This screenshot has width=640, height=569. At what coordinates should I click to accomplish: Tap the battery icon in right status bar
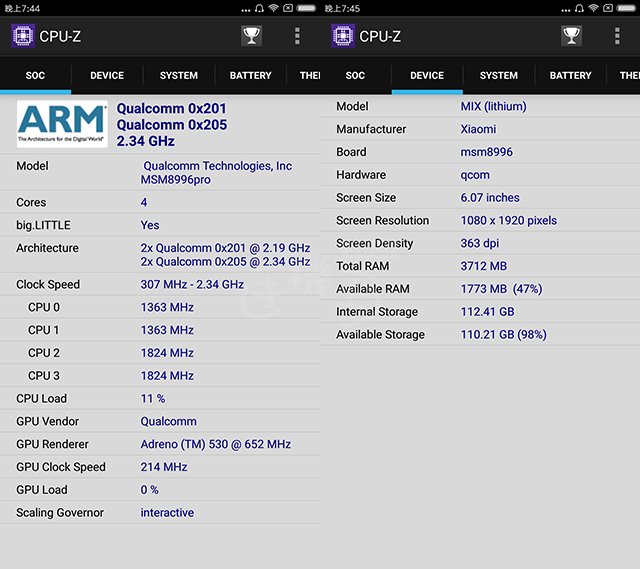(626, 8)
